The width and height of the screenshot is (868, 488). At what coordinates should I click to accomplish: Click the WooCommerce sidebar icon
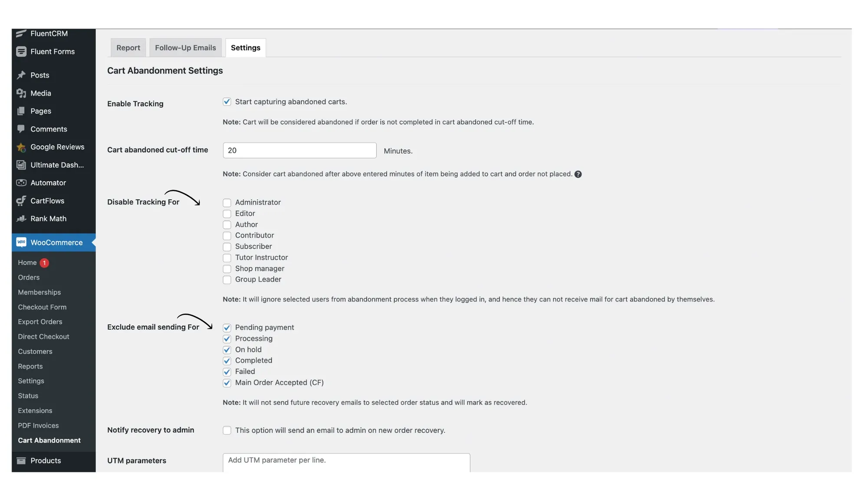click(21, 242)
